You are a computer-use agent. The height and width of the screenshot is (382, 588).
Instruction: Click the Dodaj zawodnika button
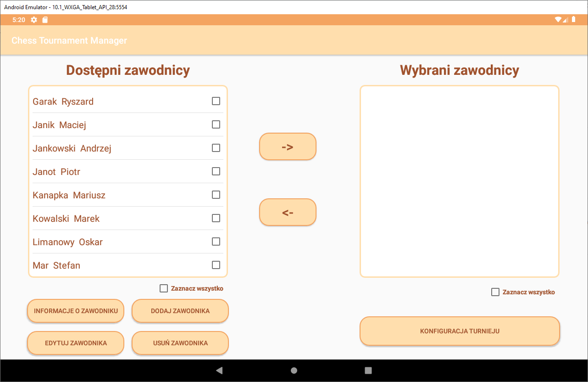[180, 311]
